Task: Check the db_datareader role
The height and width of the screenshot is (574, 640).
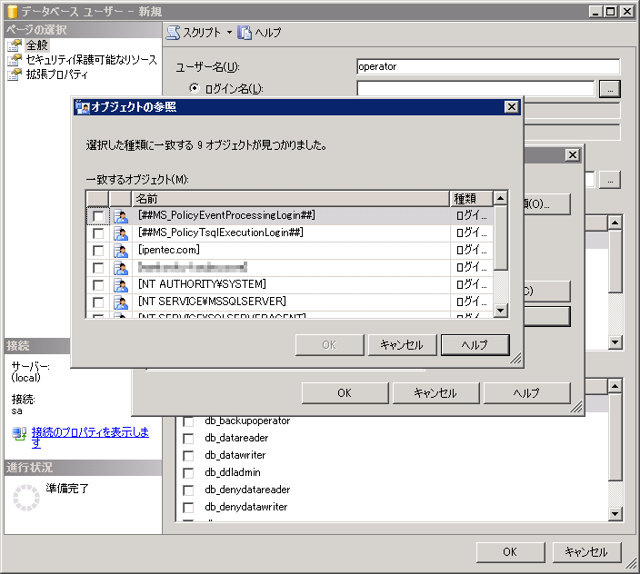Action: tap(188, 439)
